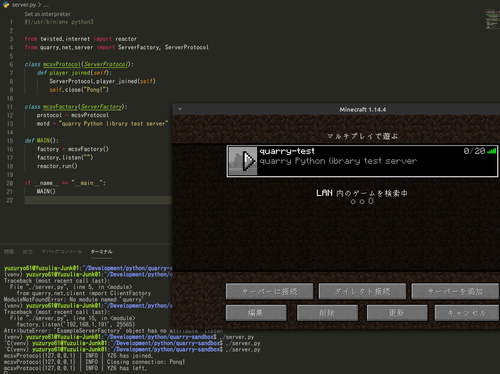
Task: Click the Python file icon next to server.py
Action: [x=6, y=5]
